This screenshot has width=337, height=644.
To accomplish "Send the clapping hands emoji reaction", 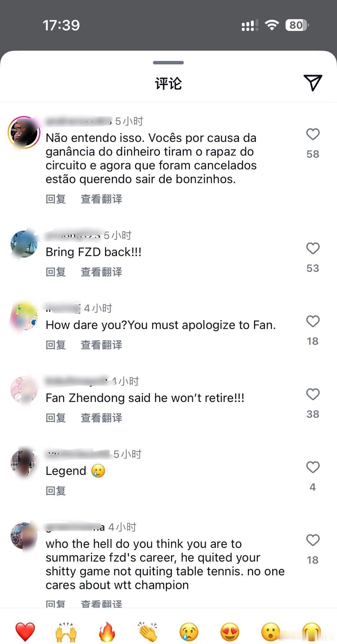I will tap(148, 631).
